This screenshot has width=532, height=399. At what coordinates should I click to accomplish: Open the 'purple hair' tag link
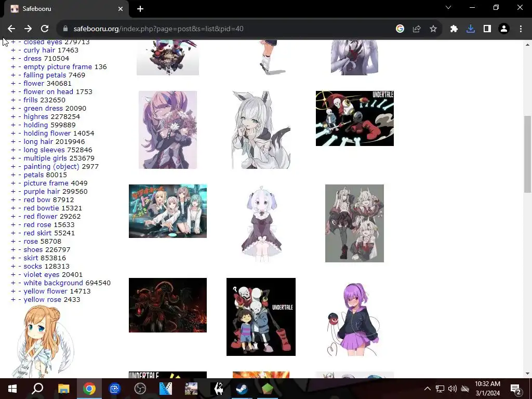42,191
